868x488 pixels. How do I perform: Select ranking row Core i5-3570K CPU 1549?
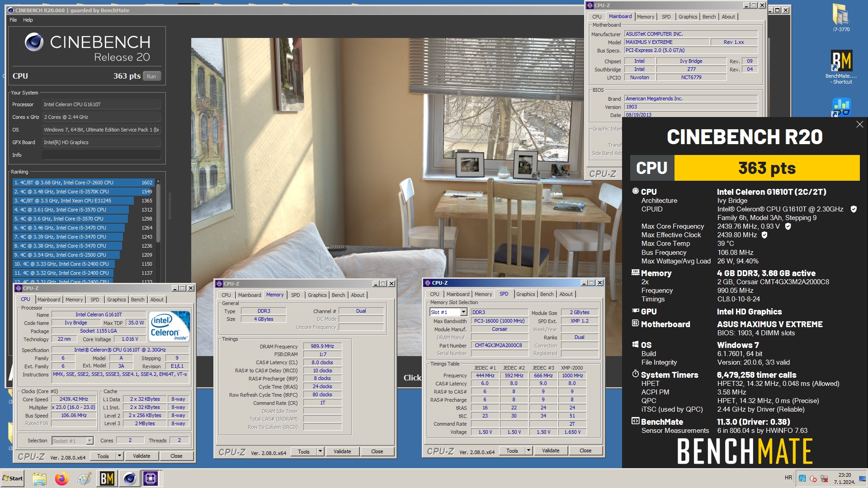coord(83,192)
